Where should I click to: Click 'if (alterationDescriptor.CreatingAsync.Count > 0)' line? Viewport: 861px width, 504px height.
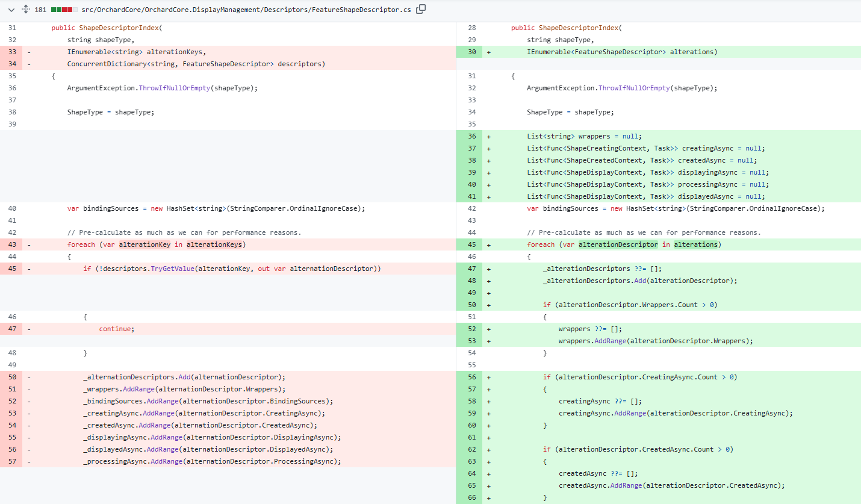(x=639, y=377)
